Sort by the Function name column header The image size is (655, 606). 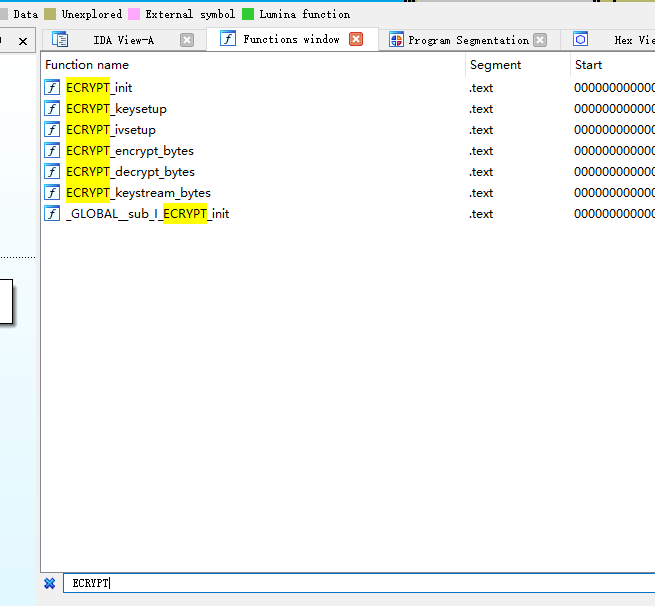click(x=253, y=65)
